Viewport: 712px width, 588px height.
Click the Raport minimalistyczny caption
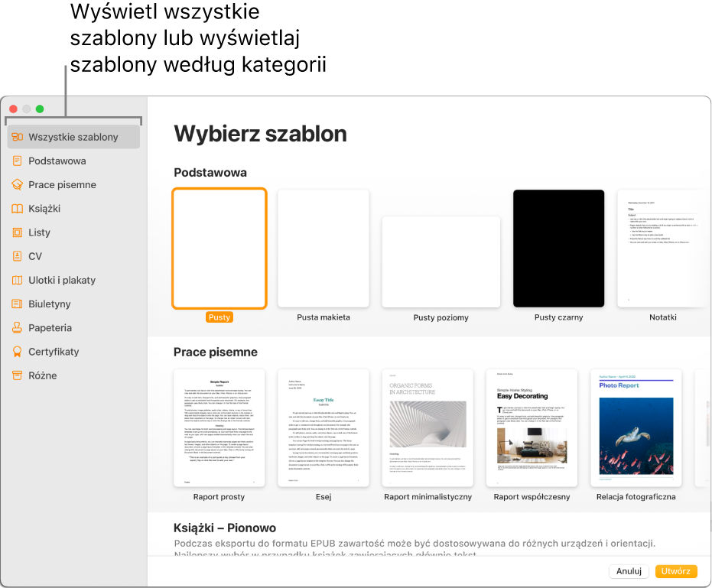coord(428,497)
